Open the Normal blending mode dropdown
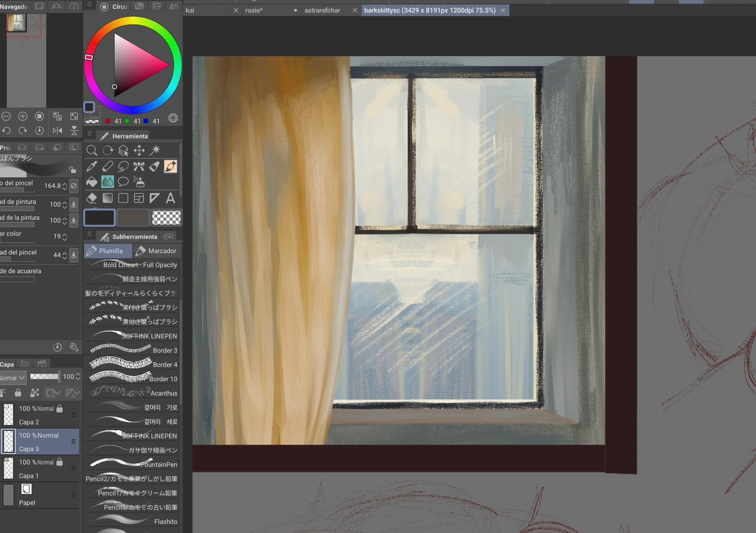The image size is (756, 533). pos(13,378)
